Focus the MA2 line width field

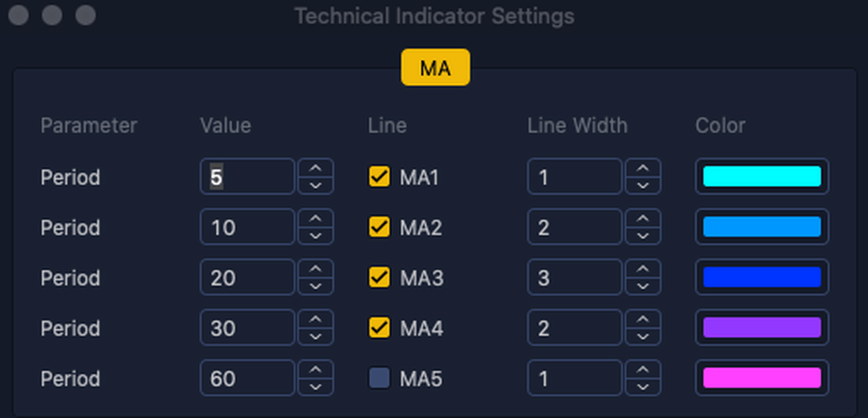tap(574, 227)
